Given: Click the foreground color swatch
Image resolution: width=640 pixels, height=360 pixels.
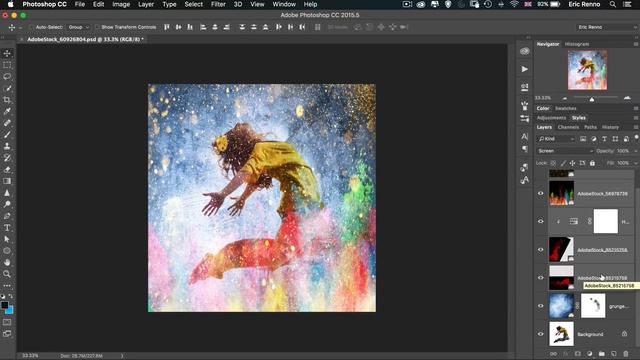Looking at the screenshot, I should click(x=4, y=305).
